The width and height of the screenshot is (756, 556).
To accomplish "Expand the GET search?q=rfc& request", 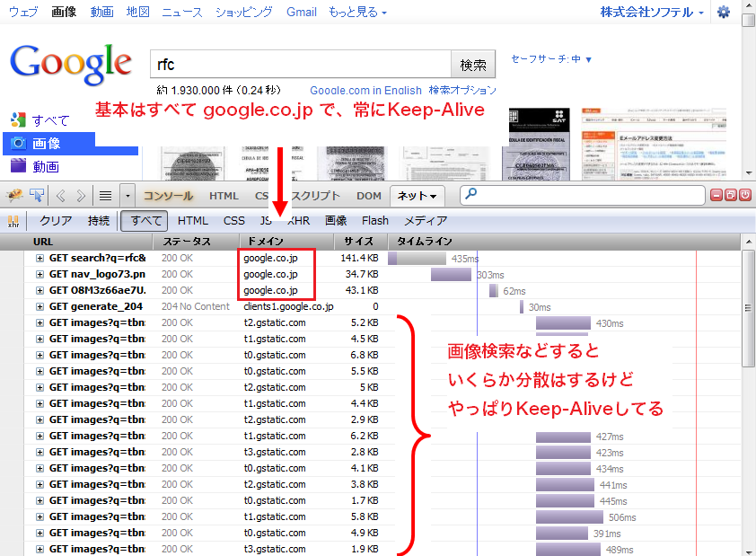I will 40,259.
